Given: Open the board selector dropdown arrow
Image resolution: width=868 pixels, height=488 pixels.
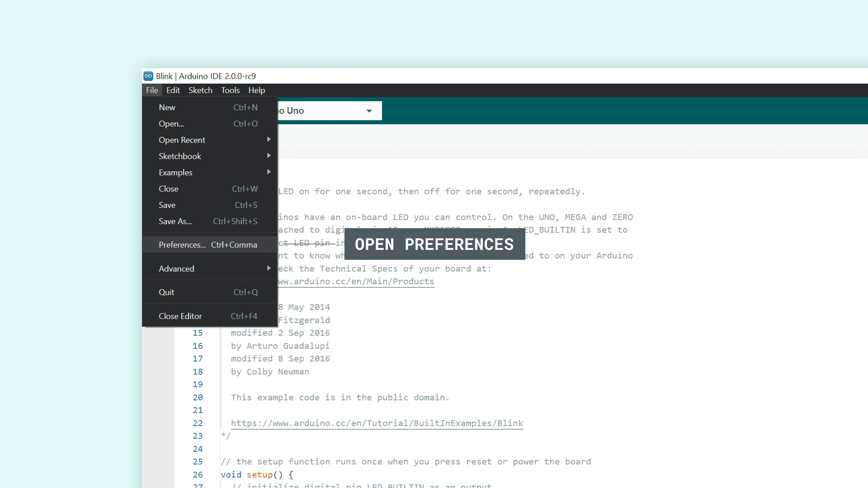Looking at the screenshot, I should tap(369, 111).
